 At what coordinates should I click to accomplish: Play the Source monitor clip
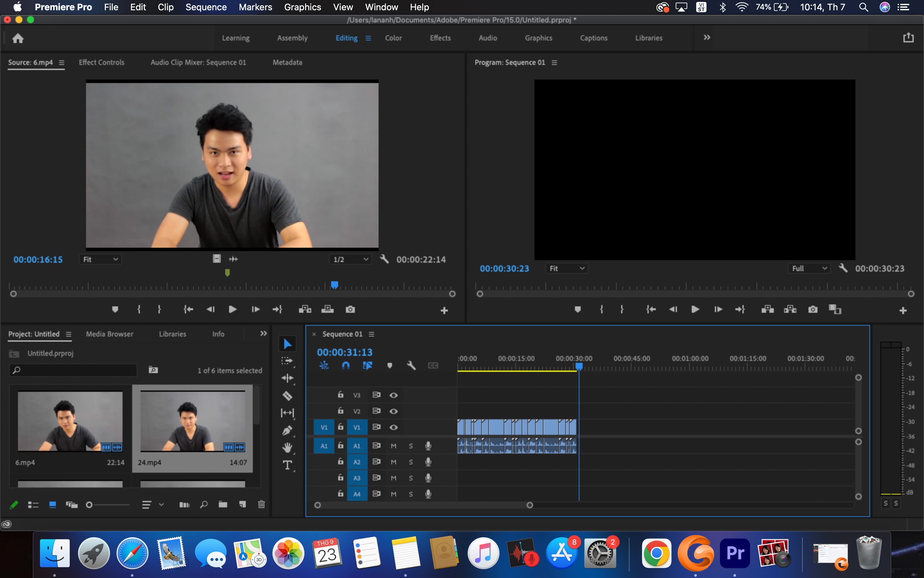click(233, 309)
